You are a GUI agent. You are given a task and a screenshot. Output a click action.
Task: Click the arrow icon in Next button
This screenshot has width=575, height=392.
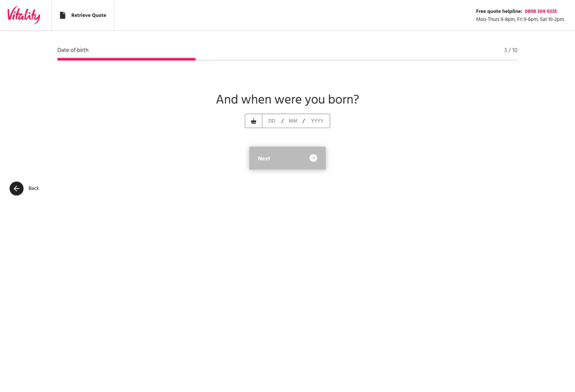[x=313, y=158]
